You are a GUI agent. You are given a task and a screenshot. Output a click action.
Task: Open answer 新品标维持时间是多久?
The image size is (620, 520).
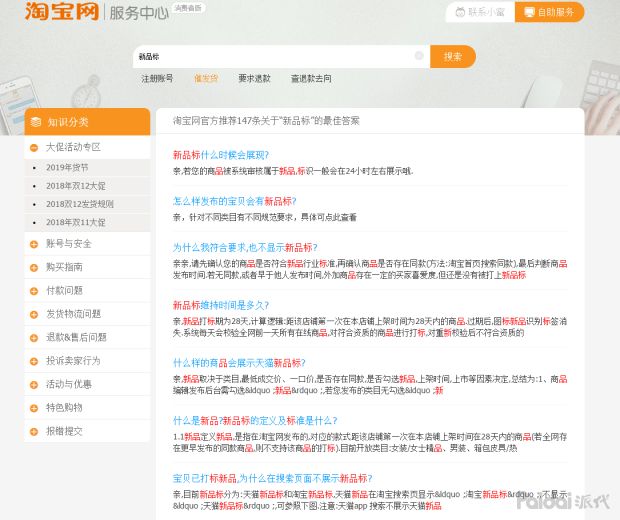[221, 305]
